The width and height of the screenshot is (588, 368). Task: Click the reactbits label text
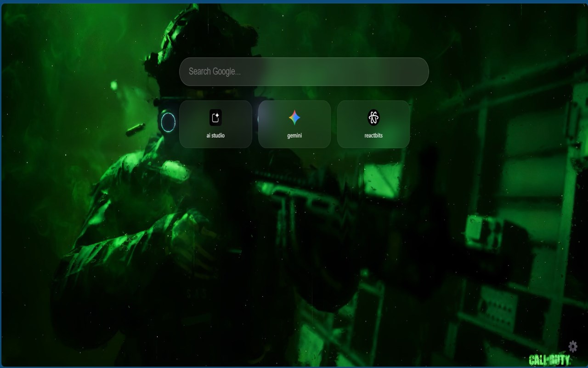[x=373, y=136]
